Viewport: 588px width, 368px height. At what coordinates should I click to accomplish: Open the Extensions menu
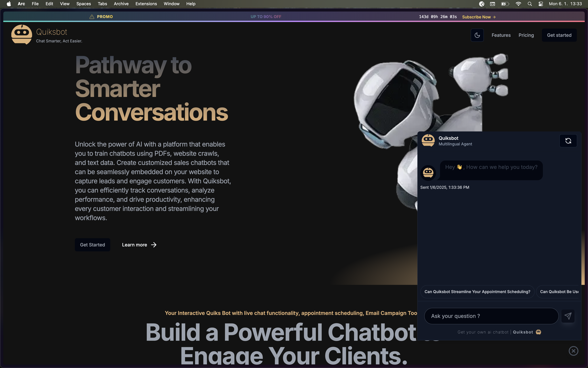click(146, 4)
